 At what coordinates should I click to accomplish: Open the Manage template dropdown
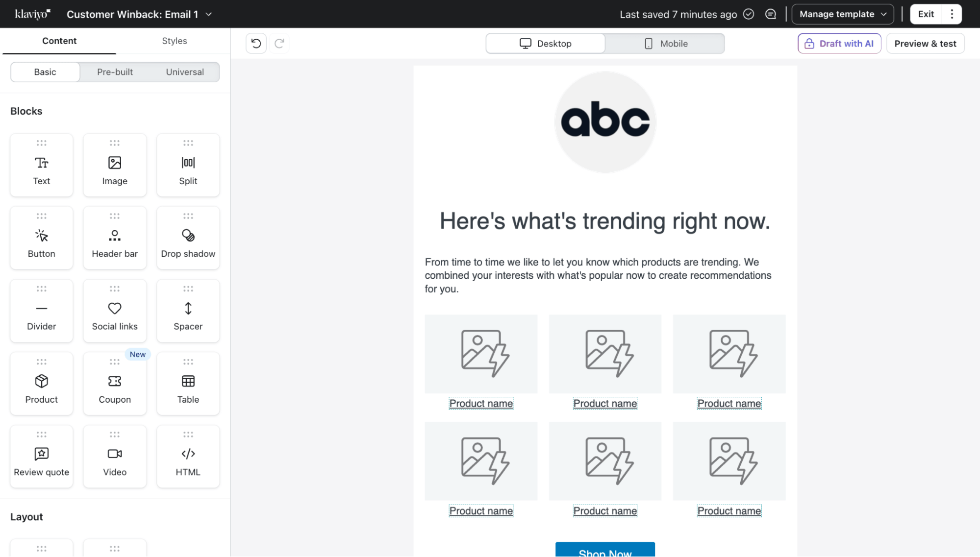coord(843,14)
